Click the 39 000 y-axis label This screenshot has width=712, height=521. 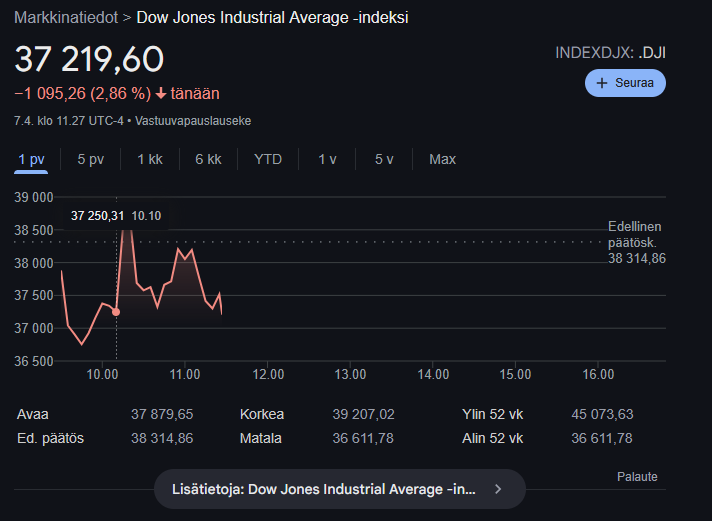[x=34, y=197]
